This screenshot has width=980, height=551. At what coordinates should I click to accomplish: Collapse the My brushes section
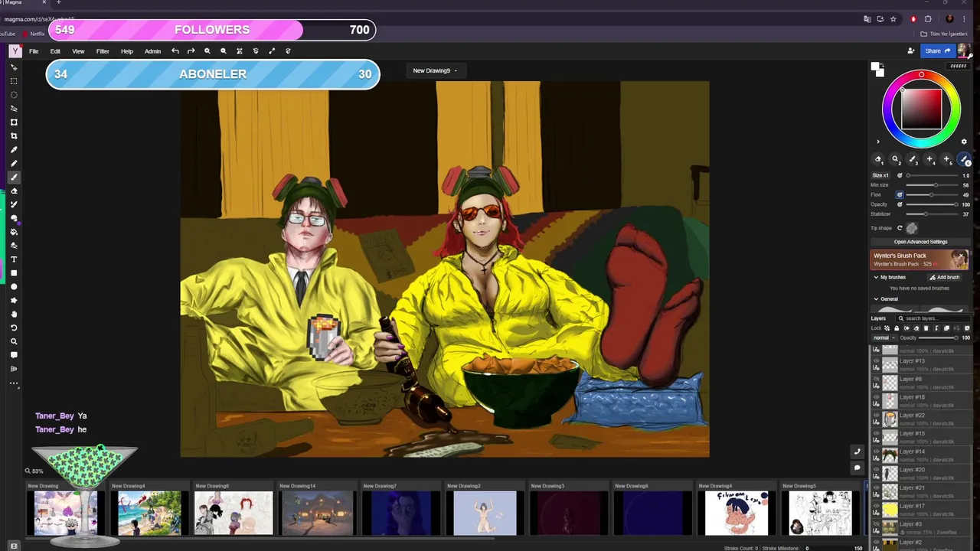[876, 277]
